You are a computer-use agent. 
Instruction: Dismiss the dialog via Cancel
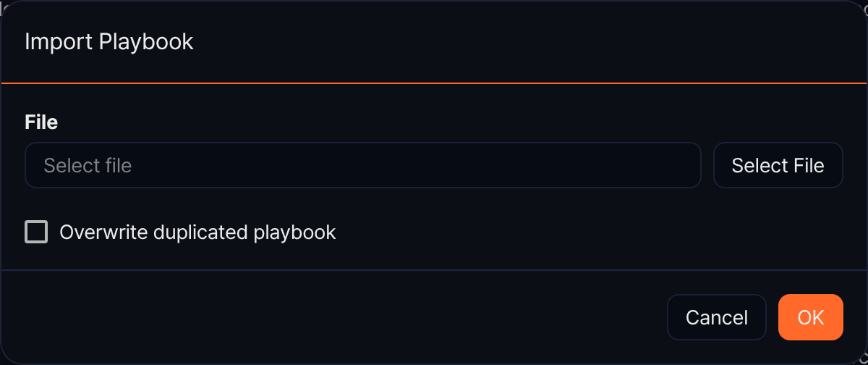pyautogui.click(x=716, y=317)
